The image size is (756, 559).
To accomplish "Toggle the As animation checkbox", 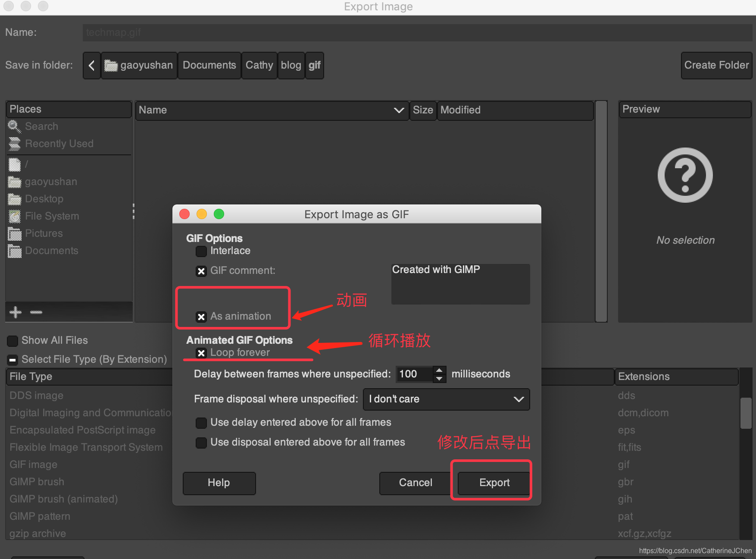I will pos(201,317).
